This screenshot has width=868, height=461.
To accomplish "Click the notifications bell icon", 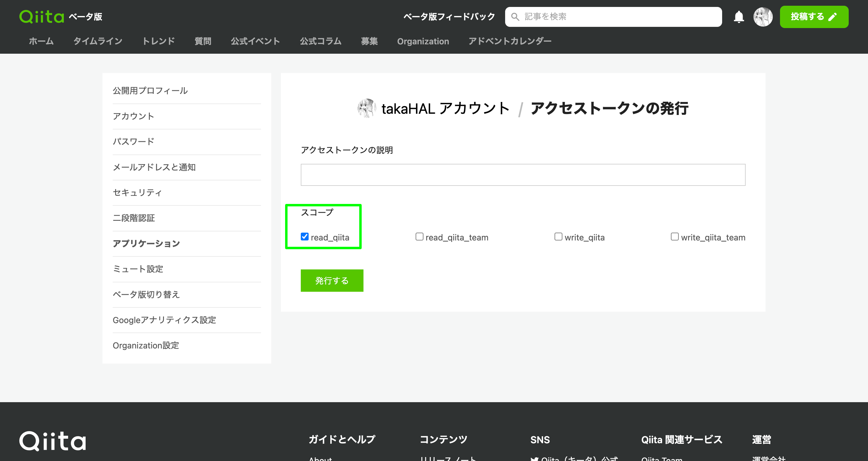I will tap(738, 17).
